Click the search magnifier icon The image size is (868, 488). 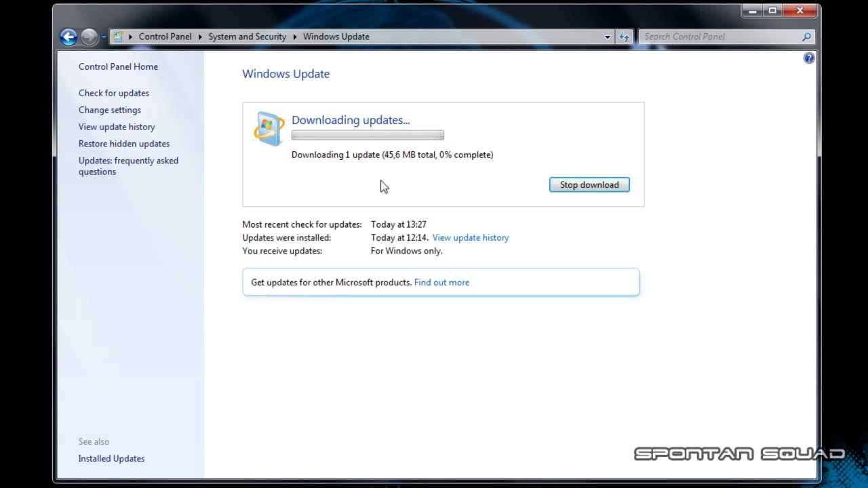pos(806,37)
